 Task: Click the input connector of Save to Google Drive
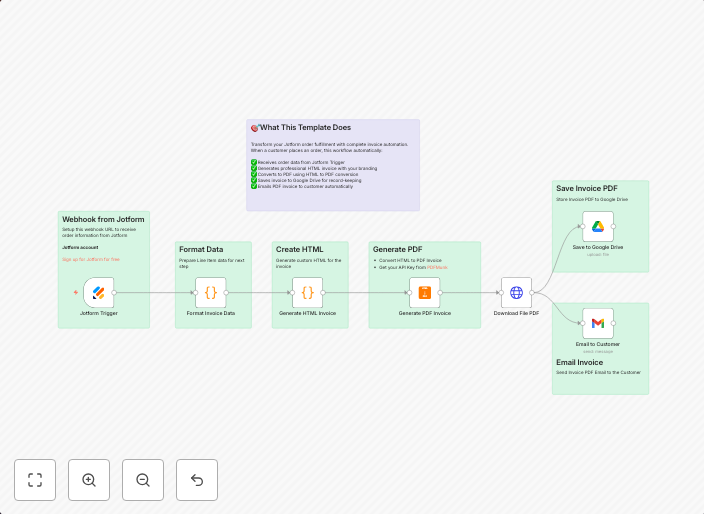[583, 227]
